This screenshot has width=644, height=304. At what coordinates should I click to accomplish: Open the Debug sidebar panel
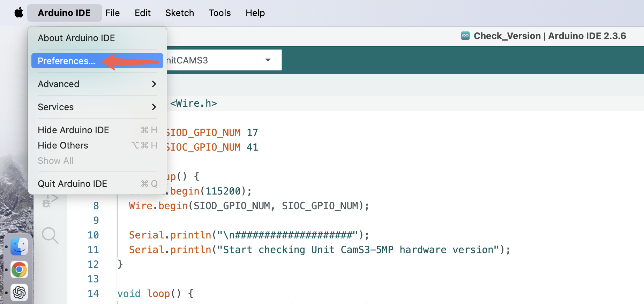(x=50, y=201)
